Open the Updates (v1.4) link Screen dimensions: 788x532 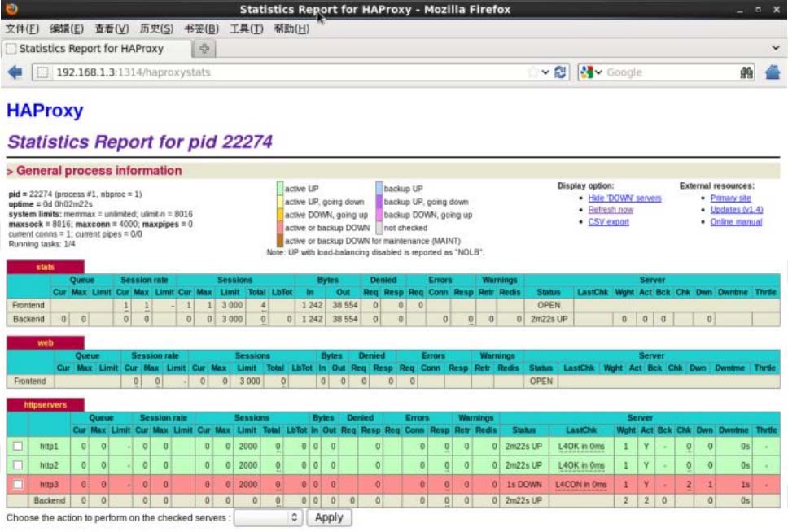click(x=737, y=210)
